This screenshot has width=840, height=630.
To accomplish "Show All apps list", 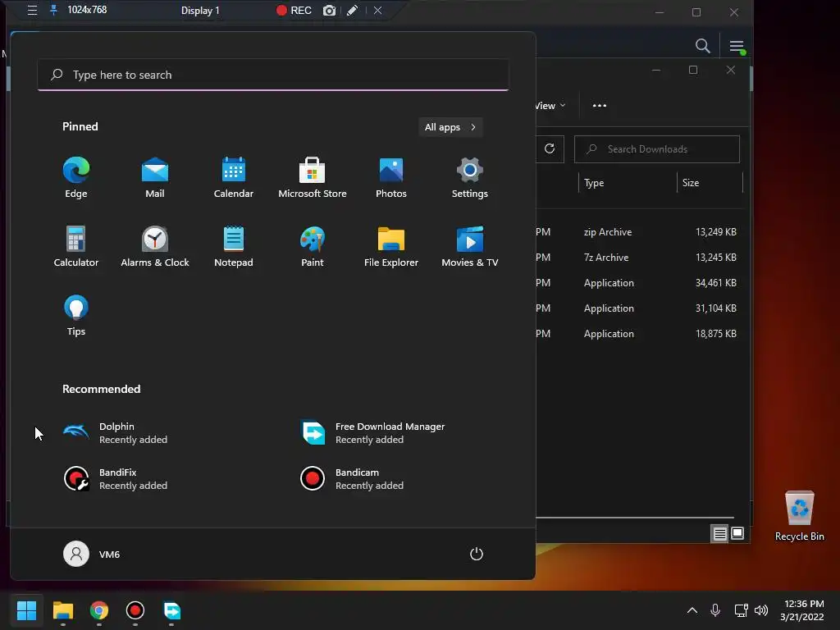I will point(450,127).
